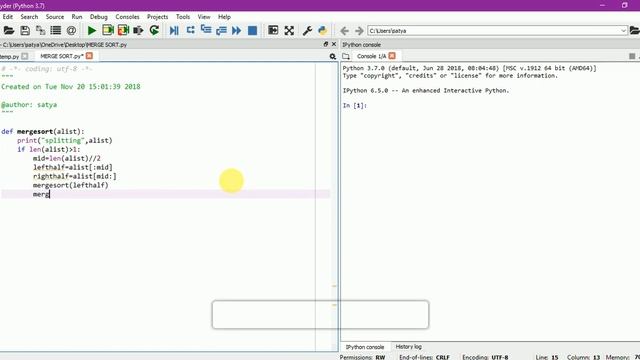
Task: Click the 'Created on Tue Nov 20' docstring line
Action: 71,87
